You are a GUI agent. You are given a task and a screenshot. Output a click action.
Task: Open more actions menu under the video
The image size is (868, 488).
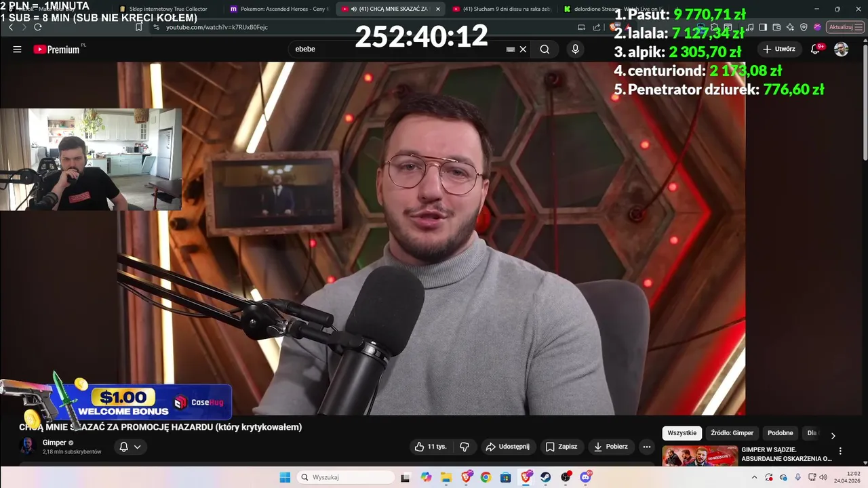pyautogui.click(x=646, y=447)
